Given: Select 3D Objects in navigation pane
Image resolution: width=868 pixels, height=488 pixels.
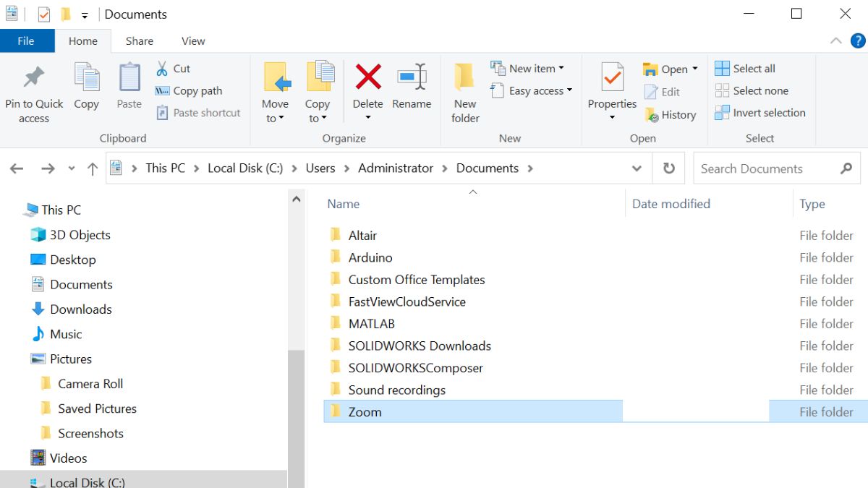Looking at the screenshot, I should click(70, 235).
